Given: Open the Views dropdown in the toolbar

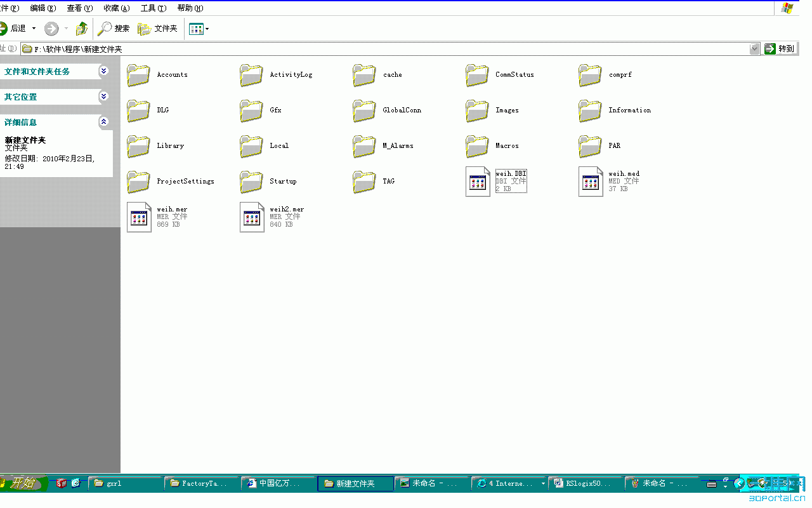Looking at the screenshot, I should (x=199, y=29).
